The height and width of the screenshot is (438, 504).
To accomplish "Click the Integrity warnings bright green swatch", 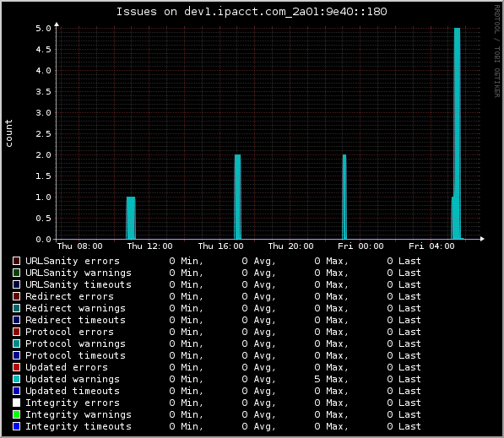I will 16,414.
